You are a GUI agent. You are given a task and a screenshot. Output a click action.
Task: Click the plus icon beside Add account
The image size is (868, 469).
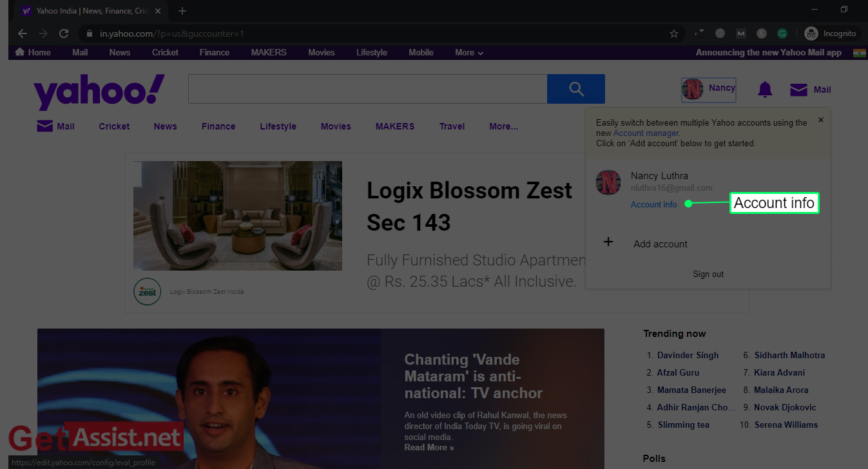click(x=608, y=243)
